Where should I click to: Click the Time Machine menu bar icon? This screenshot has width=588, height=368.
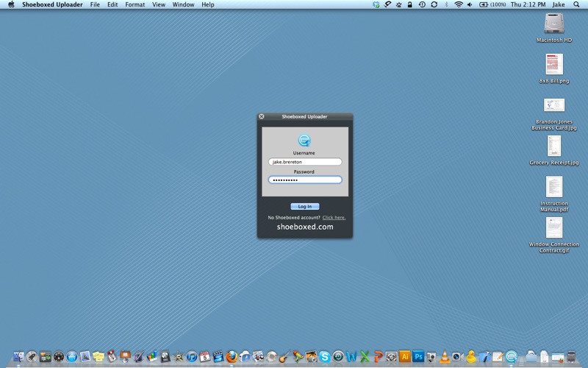click(x=422, y=4)
